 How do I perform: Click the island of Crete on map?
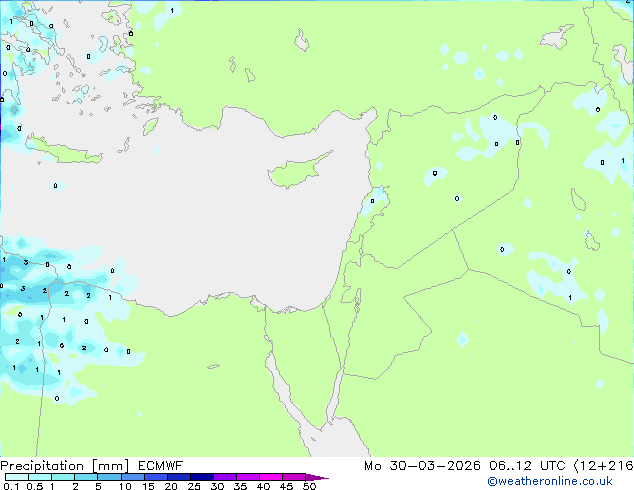63,150
